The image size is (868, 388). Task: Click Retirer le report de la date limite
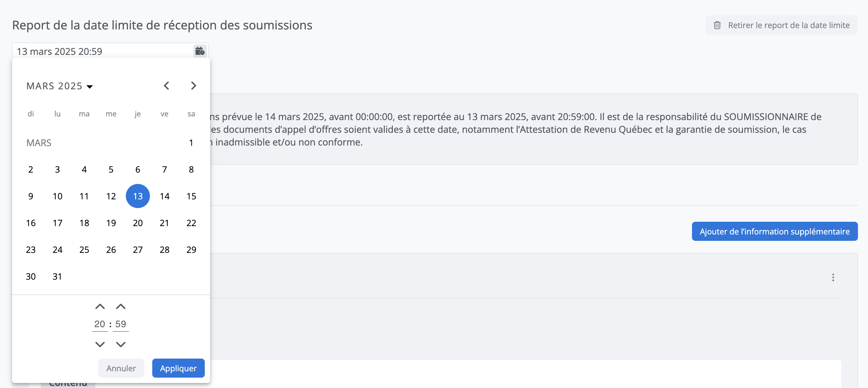pyautogui.click(x=782, y=25)
